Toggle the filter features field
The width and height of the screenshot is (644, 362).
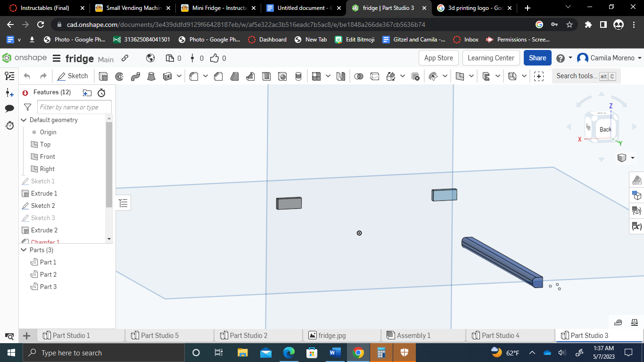coord(27,107)
